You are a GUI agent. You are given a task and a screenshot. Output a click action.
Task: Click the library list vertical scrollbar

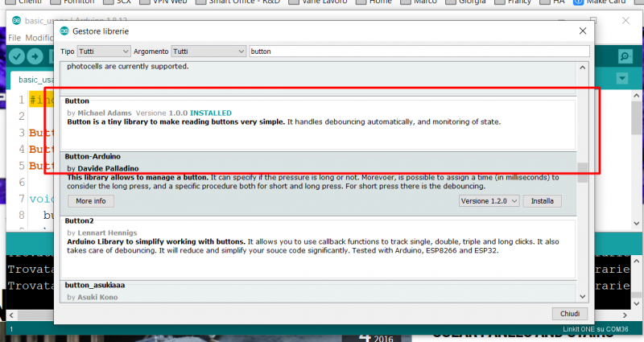[583, 169]
